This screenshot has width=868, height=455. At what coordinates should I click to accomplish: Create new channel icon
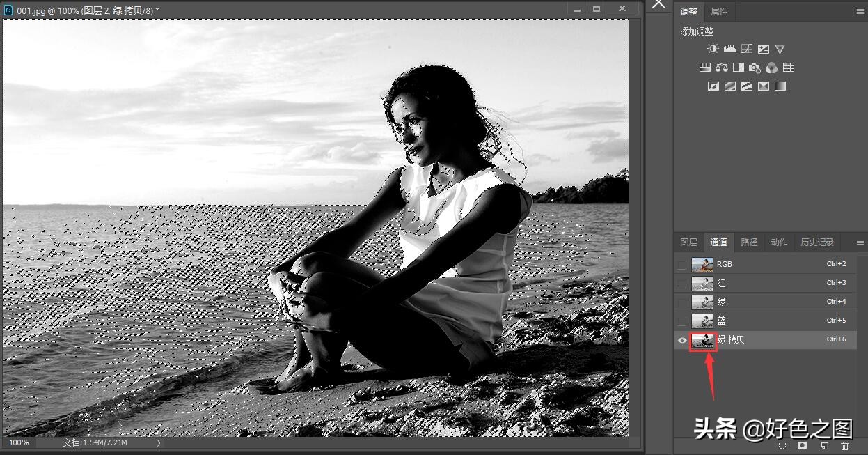pyautogui.click(x=824, y=445)
